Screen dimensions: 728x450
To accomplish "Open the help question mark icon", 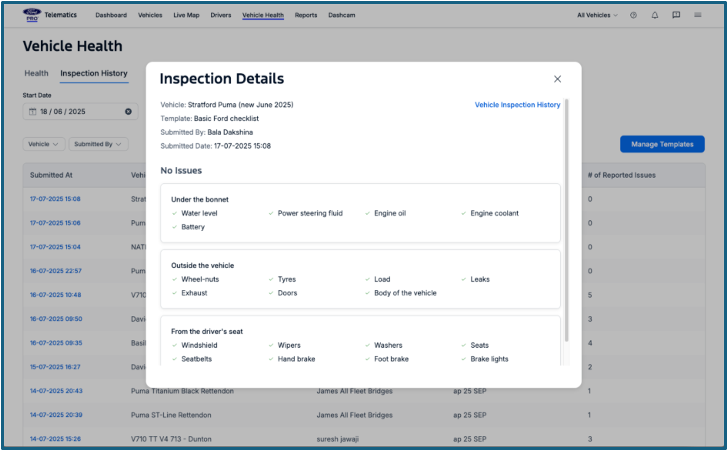I will 633,15.
